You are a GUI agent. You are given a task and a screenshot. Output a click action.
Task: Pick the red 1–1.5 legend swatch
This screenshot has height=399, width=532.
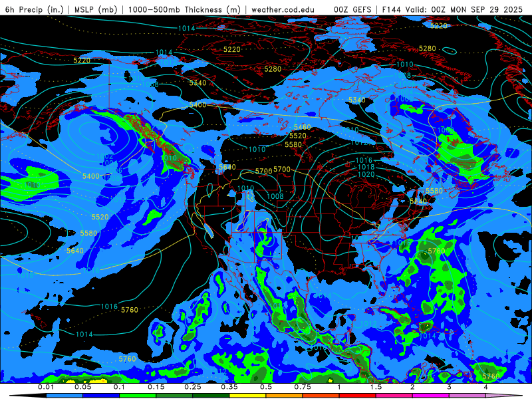358,396
